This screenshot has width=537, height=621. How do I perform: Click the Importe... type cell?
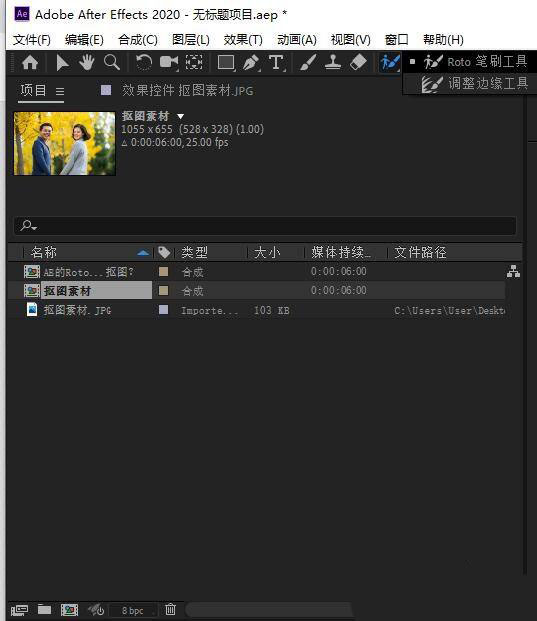pyautogui.click(x=210, y=310)
